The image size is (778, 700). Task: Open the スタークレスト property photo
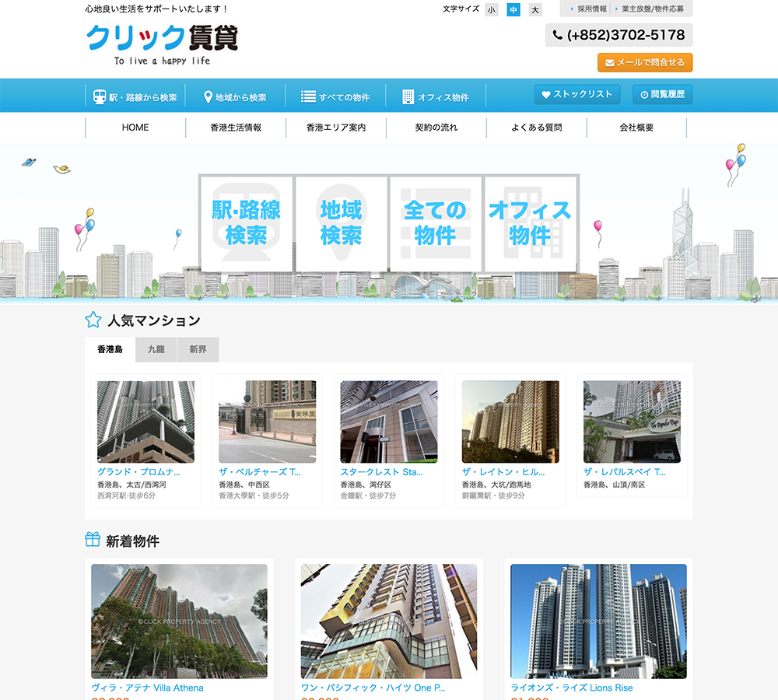click(x=389, y=422)
